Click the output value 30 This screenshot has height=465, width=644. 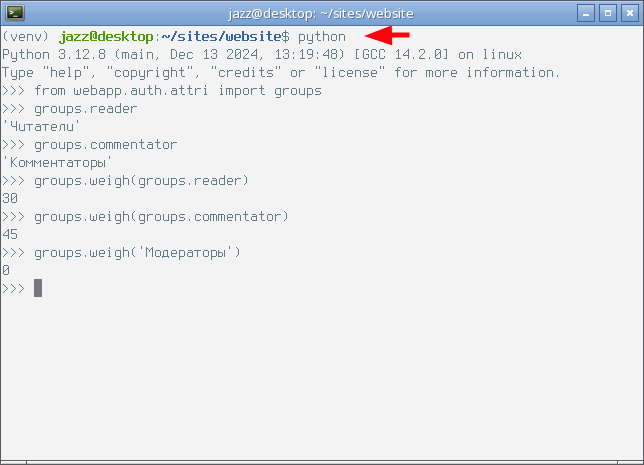pyautogui.click(x=10, y=198)
